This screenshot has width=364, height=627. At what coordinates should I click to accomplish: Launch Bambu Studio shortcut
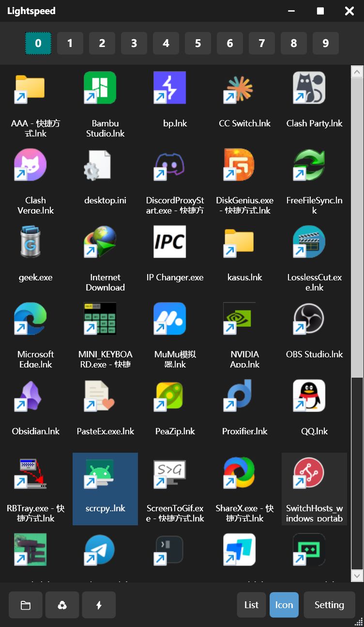tap(100, 88)
